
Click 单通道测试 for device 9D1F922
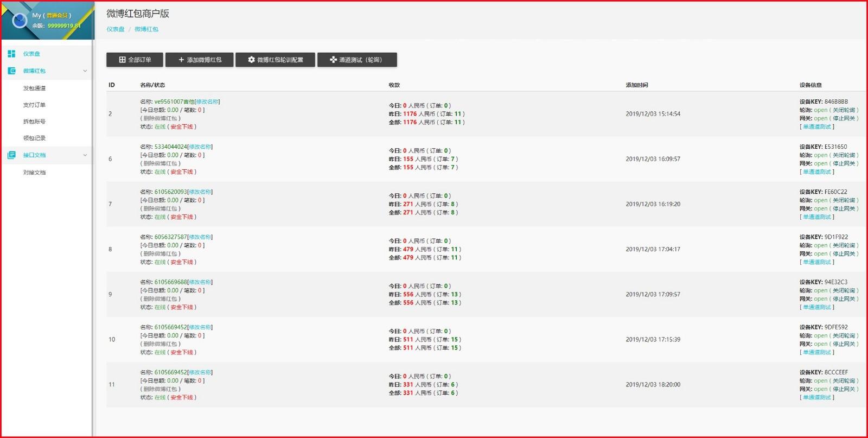(x=817, y=262)
